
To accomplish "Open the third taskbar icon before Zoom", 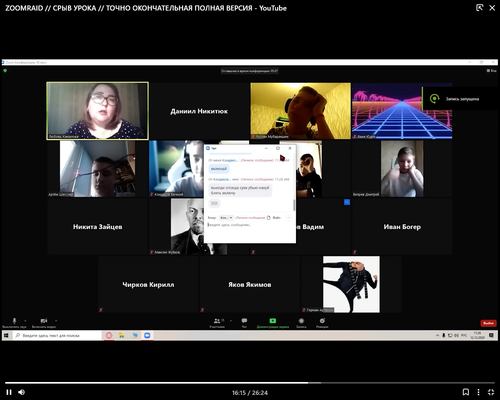I will tap(135, 335).
